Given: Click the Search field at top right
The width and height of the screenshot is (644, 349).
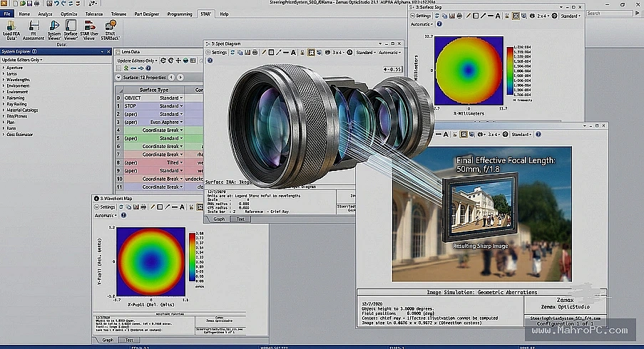Looking at the screenshot, I should 610,14.
